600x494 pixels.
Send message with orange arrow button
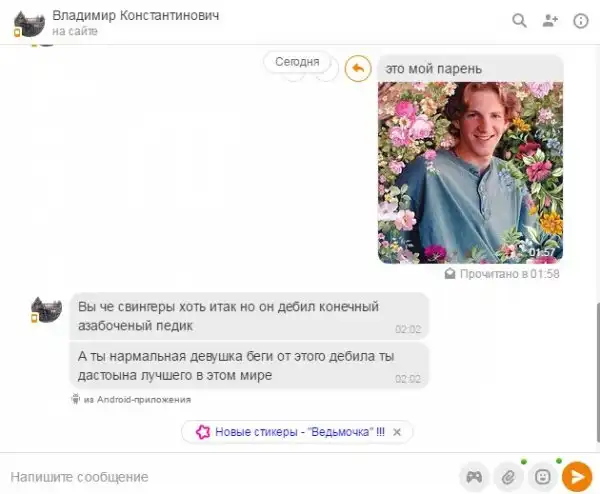tap(577, 477)
